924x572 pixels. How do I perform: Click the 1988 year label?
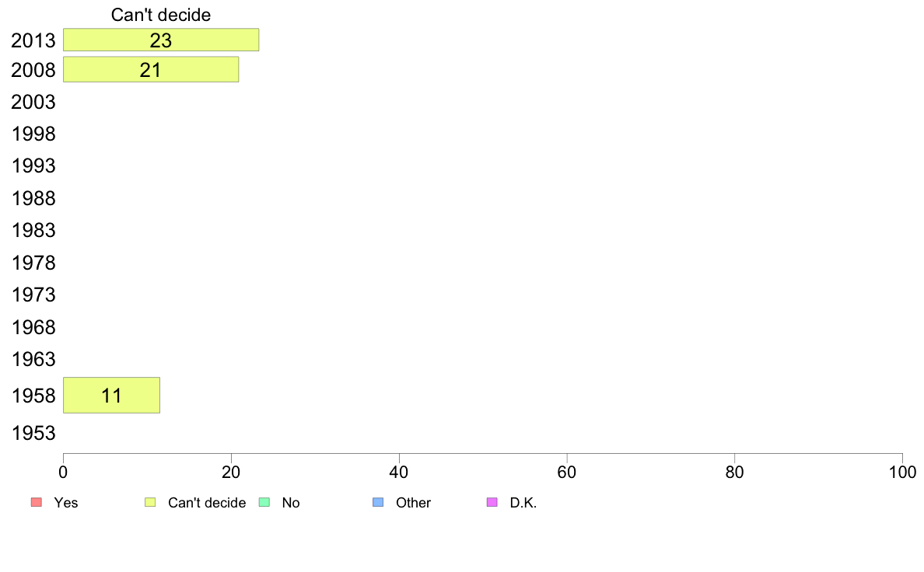coord(33,198)
